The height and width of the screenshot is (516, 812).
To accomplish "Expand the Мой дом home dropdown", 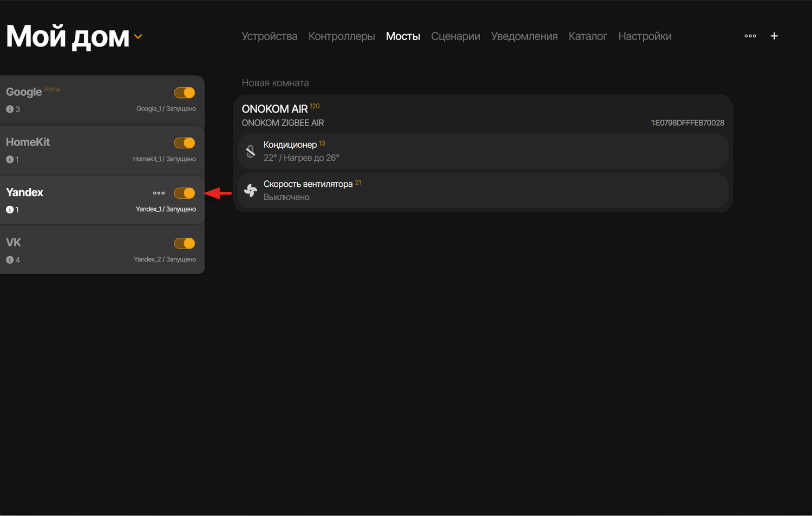I will point(138,37).
